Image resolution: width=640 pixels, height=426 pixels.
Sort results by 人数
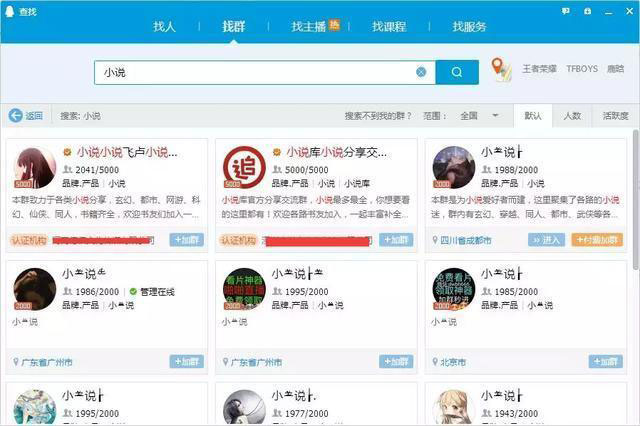pos(572,116)
